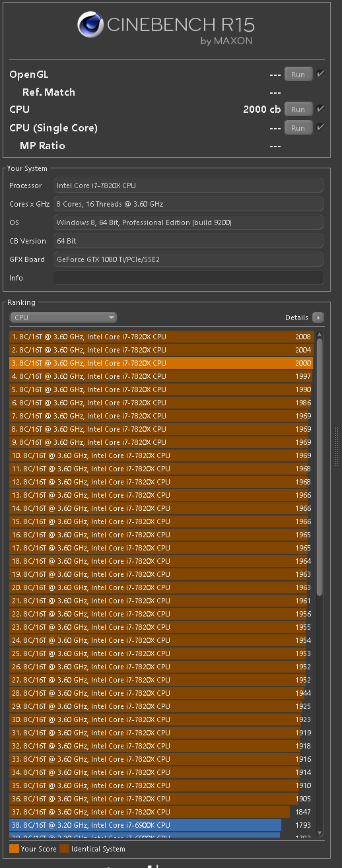Select ranking entry 2 scoring 2004
This screenshot has height=868, width=342.
coord(162,350)
